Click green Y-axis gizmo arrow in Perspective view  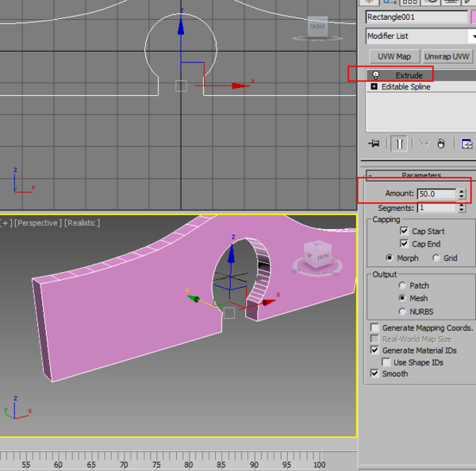coord(194,299)
